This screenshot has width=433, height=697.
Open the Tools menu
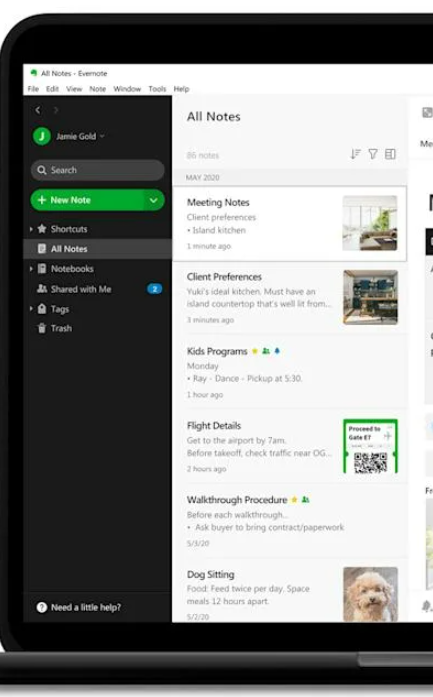(157, 89)
